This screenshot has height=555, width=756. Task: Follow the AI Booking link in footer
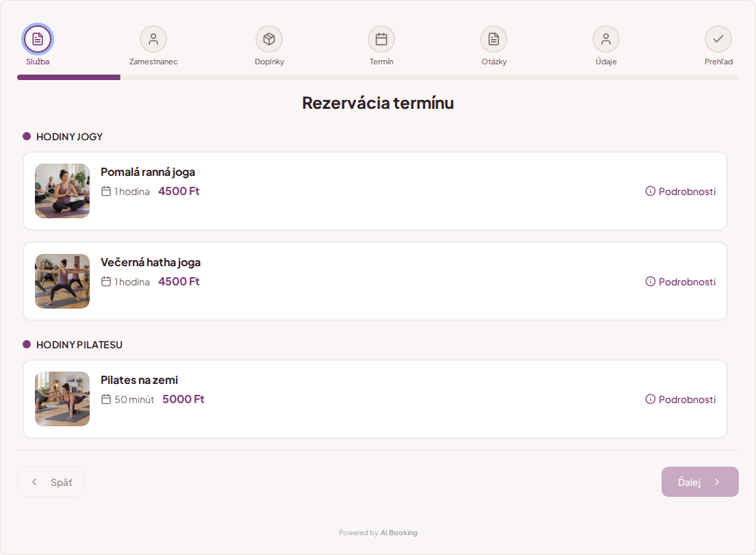(399, 533)
